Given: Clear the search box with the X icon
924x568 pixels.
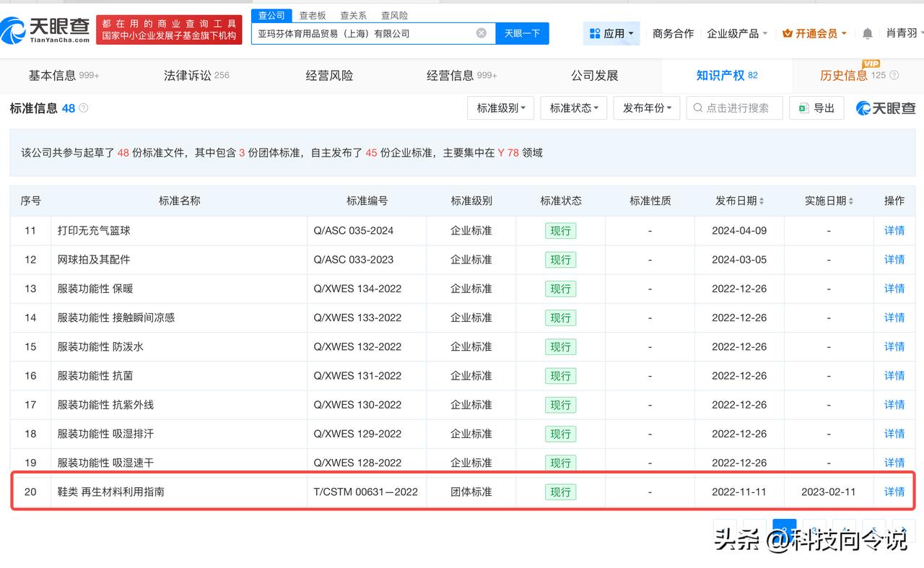Looking at the screenshot, I should [481, 33].
